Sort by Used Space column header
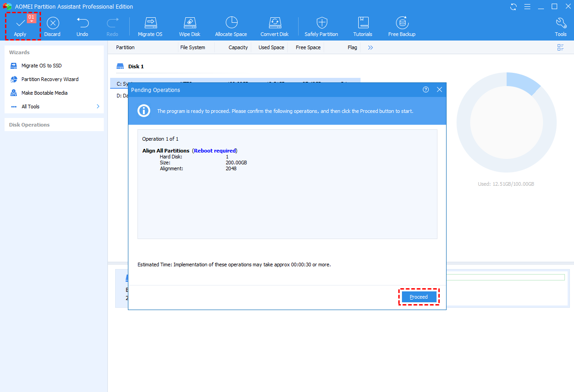This screenshot has height=392, width=574. tap(271, 47)
